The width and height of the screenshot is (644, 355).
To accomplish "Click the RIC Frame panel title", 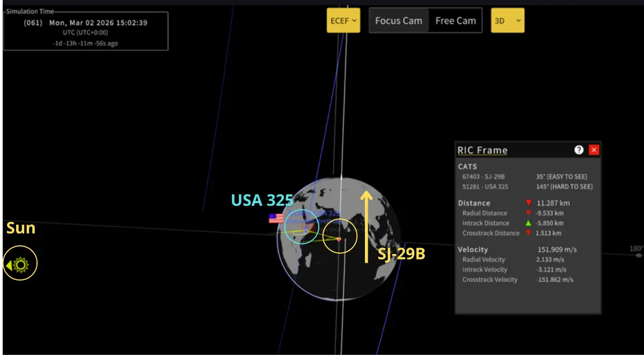I will (x=482, y=150).
